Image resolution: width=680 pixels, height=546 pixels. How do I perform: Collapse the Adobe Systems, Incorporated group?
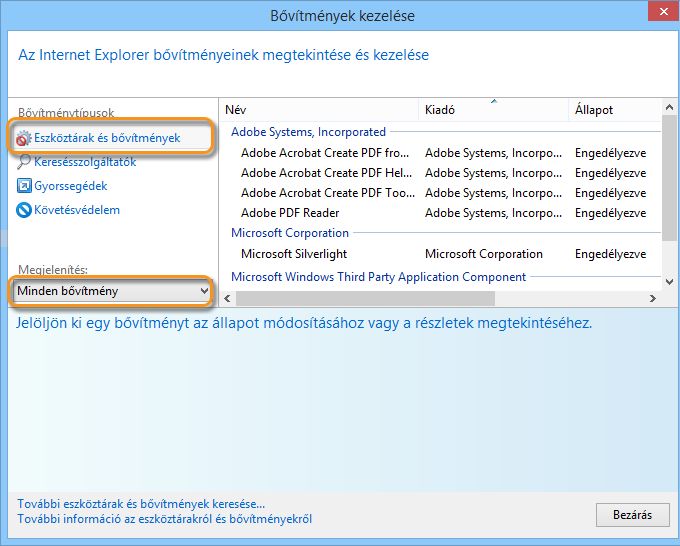coord(308,132)
